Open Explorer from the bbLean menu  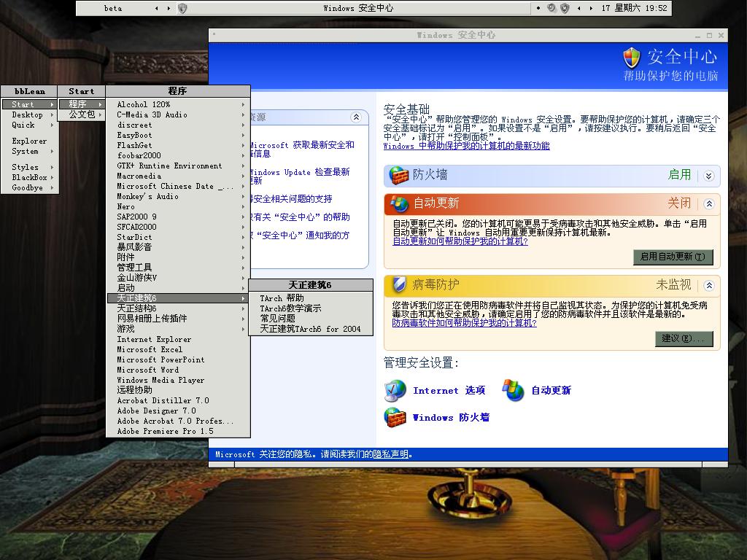[x=29, y=141]
